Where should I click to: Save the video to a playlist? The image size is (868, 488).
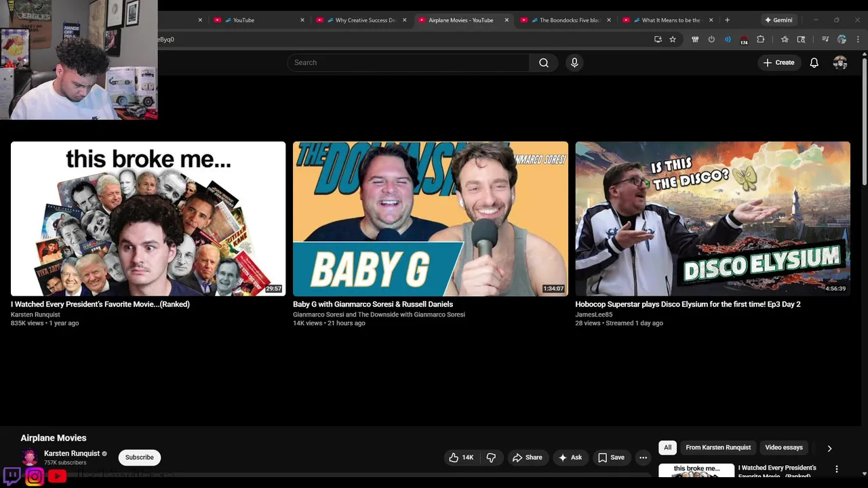pyautogui.click(x=611, y=457)
